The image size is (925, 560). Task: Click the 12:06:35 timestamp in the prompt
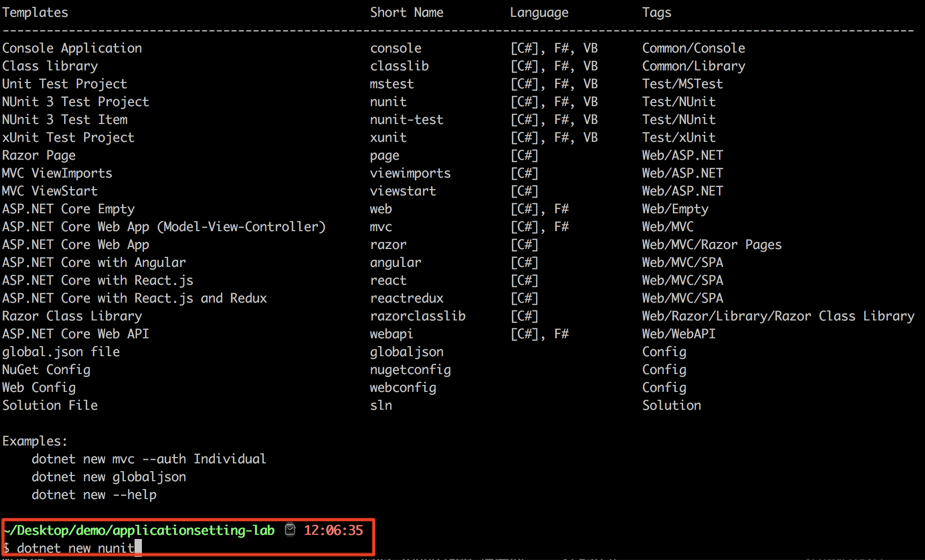click(x=333, y=530)
